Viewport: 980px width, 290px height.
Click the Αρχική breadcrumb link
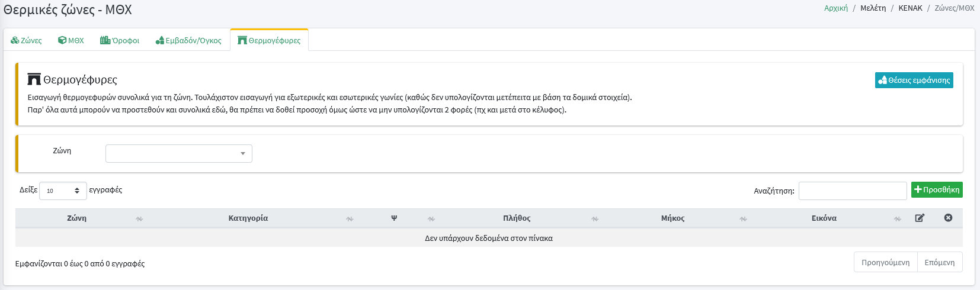835,8
